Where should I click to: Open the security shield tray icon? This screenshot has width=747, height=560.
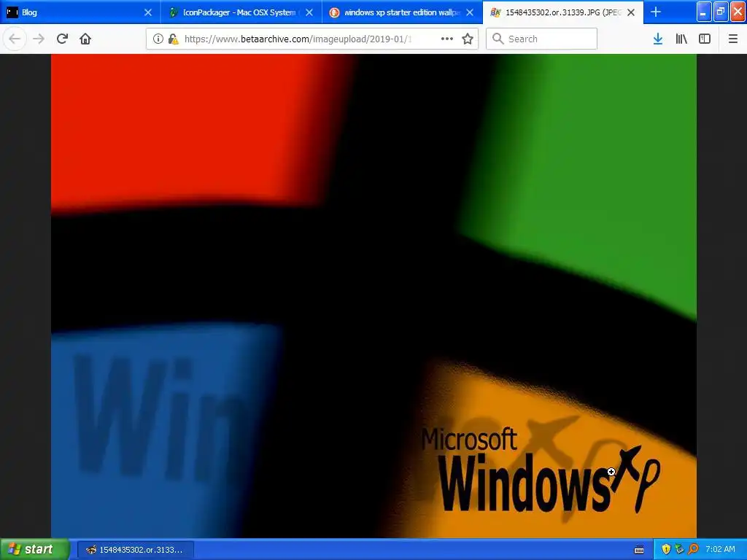coord(666,550)
